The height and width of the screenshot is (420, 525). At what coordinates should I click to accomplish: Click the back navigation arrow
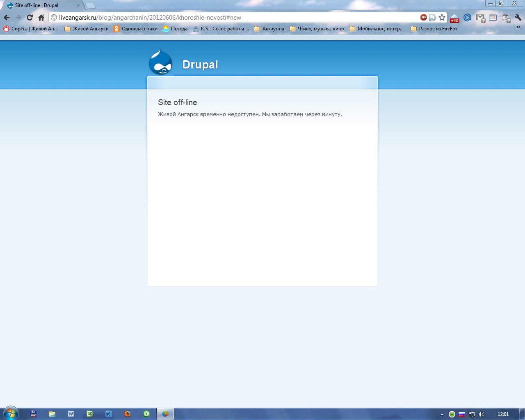pos(7,18)
